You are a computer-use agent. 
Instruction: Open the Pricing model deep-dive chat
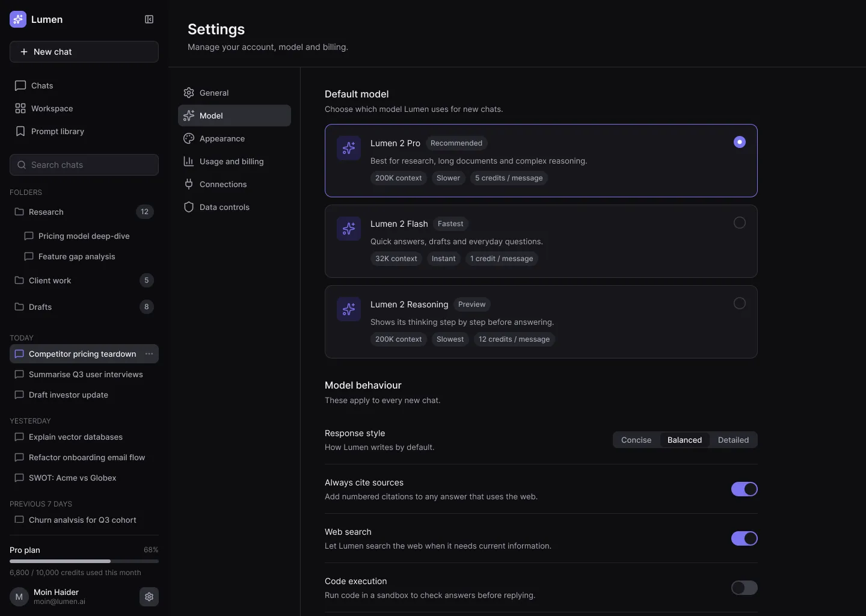(89, 236)
